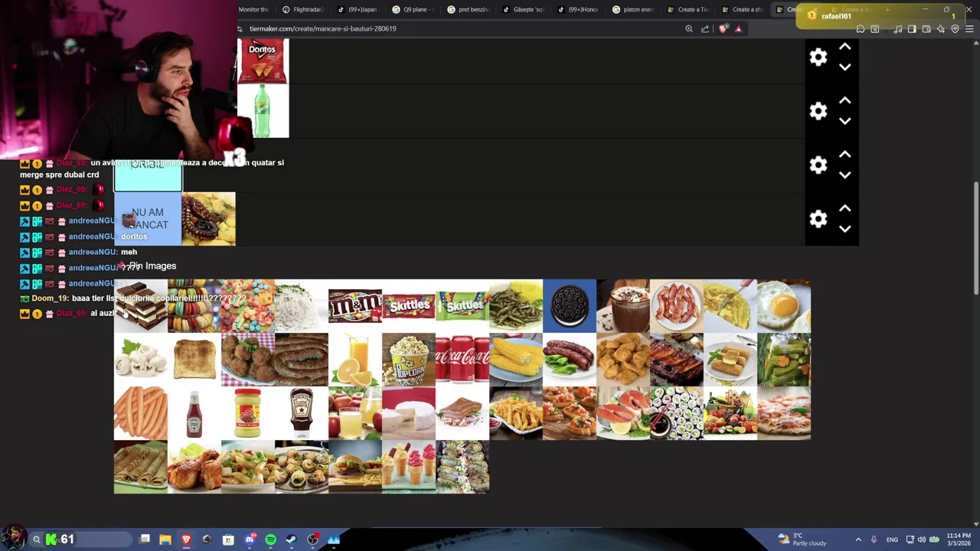The width and height of the screenshot is (980, 551).
Task: Select the NU AM MANCAT tier label
Action: pos(148,219)
